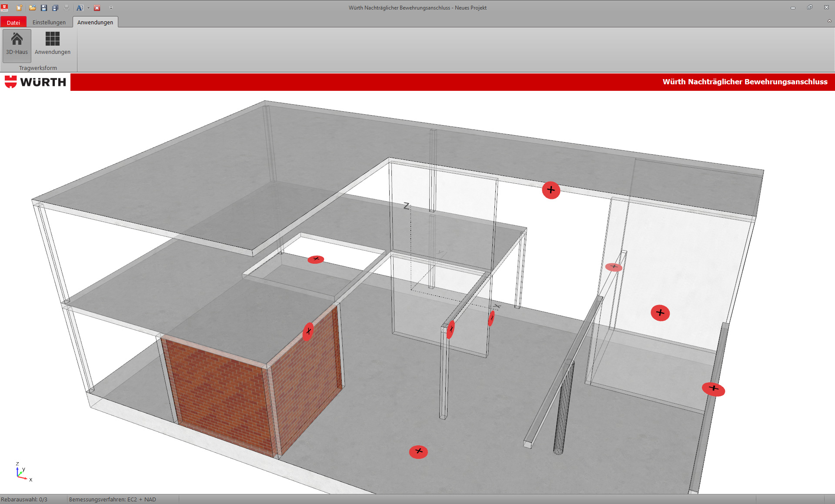This screenshot has height=504, width=835.
Task: Click the Würth application icon in title bar
Action: 5,7
